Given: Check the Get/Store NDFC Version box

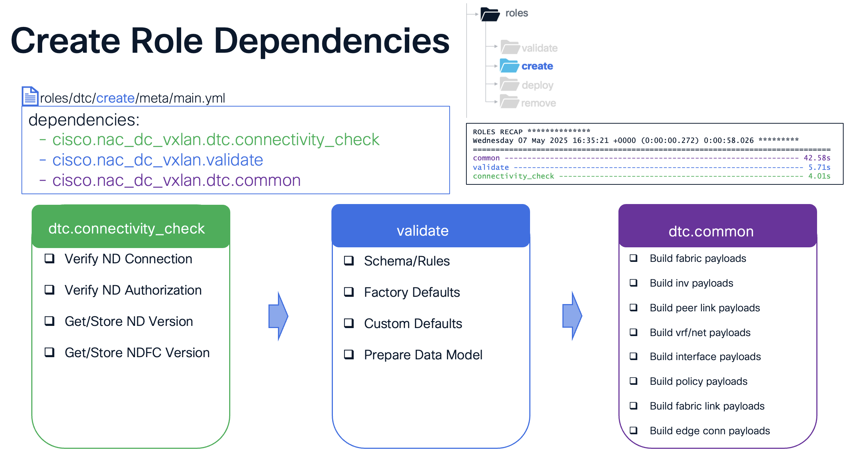Looking at the screenshot, I should (49, 352).
